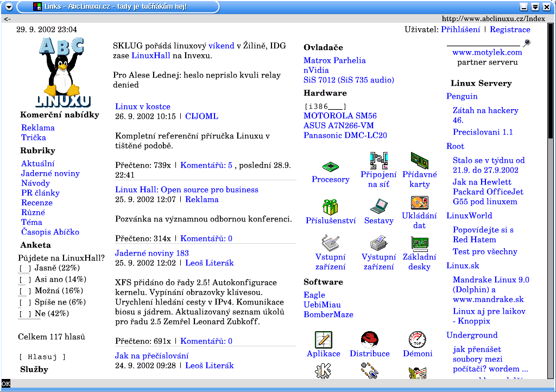The height and width of the screenshot is (392, 556).
Task: Select the Asi ano (14%) poll option
Action: point(25,280)
